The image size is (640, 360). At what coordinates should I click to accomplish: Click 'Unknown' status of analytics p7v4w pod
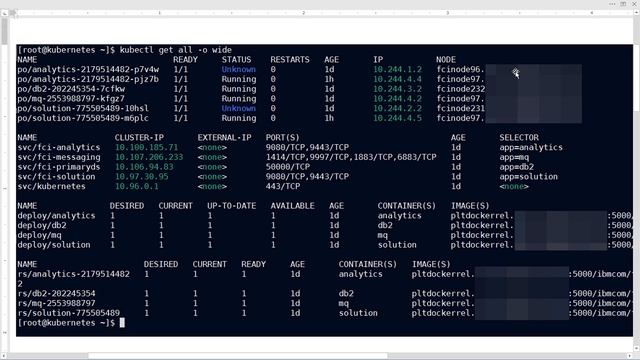coord(239,69)
